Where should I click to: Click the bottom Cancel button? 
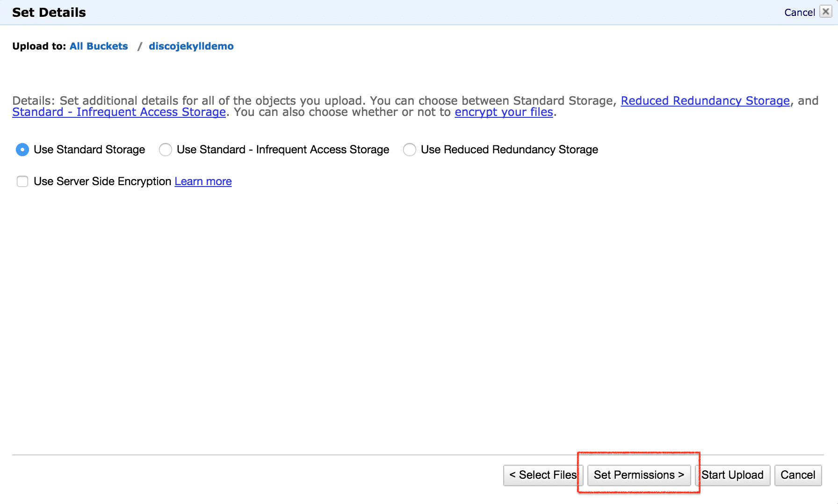pos(797,475)
